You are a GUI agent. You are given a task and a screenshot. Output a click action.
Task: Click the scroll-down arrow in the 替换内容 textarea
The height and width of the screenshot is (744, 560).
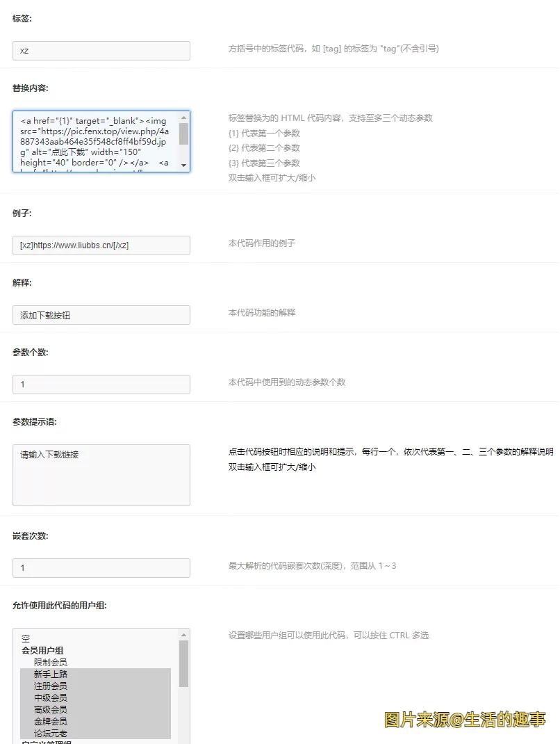(x=184, y=165)
